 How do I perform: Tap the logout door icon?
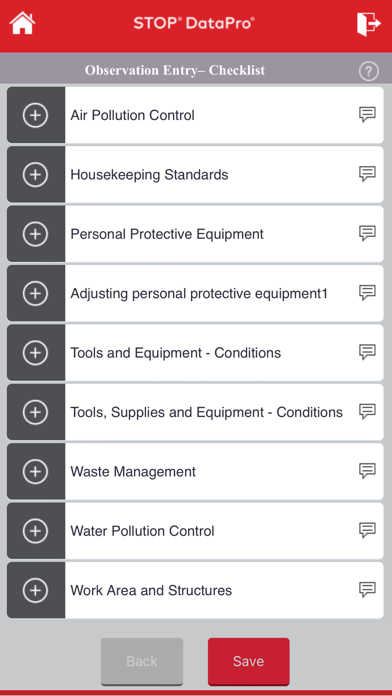point(368,23)
